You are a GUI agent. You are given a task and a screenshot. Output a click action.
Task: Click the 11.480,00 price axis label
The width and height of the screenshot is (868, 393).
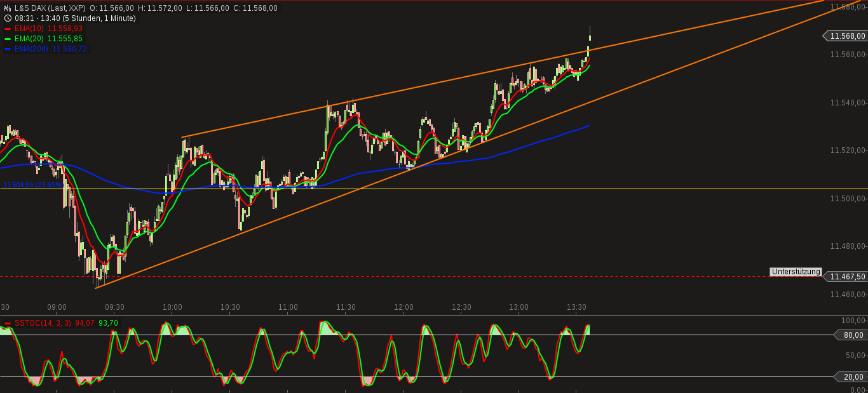click(x=848, y=247)
